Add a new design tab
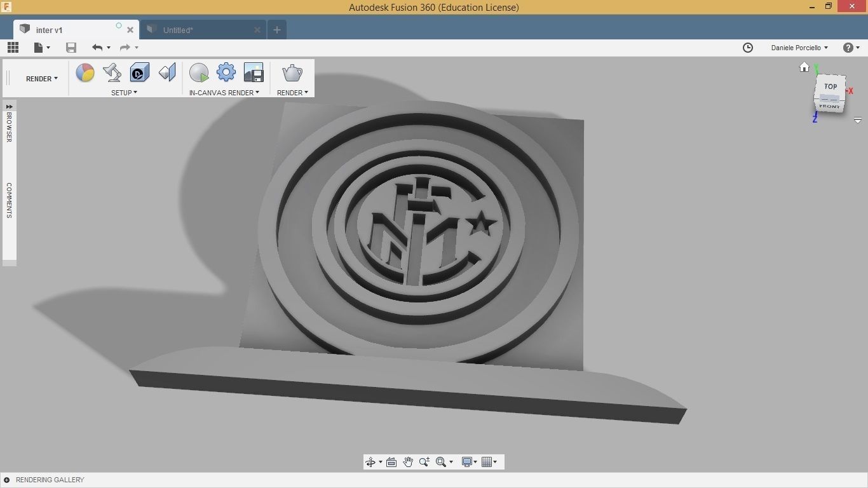This screenshot has height=488, width=868. click(x=276, y=30)
